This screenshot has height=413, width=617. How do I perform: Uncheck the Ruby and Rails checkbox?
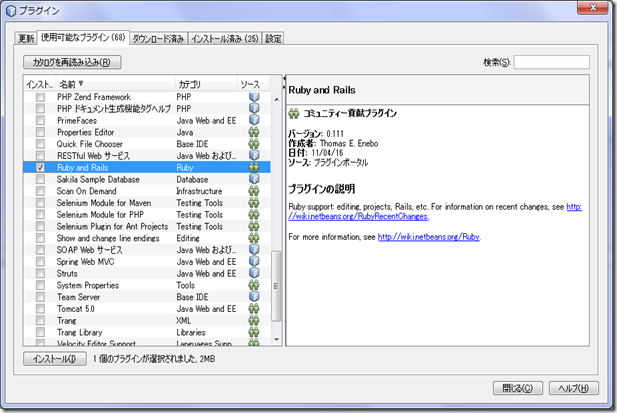[40, 168]
